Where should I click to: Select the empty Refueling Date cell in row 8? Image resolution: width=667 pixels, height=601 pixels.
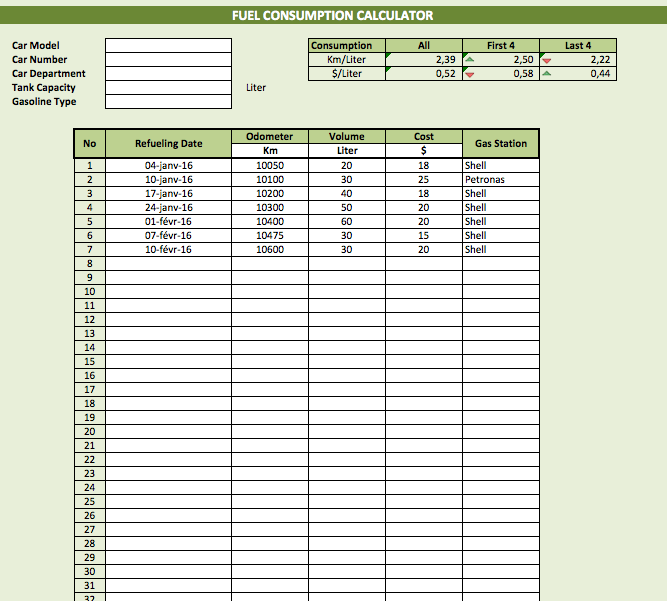(x=168, y=264)
